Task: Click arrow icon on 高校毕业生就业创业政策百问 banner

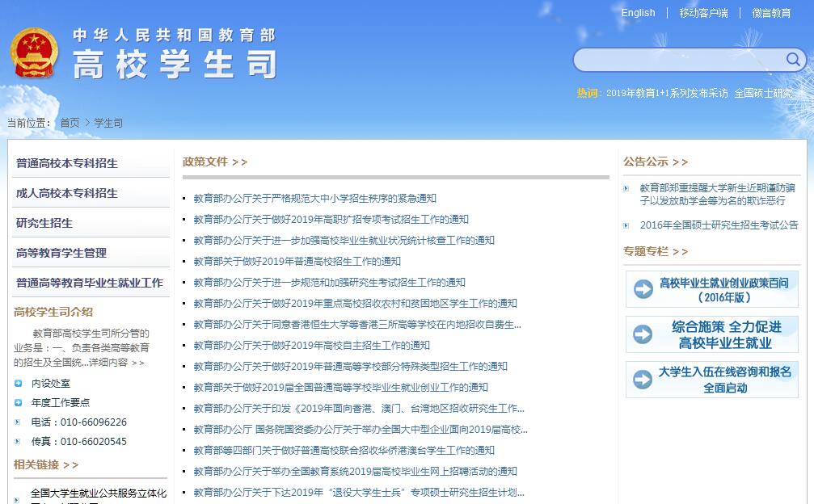Action: click(x=643, y=289)
